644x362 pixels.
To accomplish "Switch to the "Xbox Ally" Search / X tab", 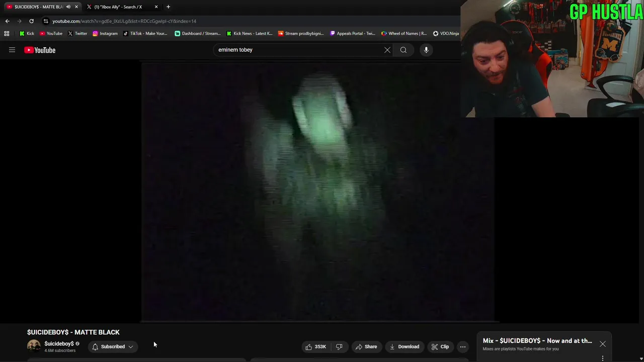I will pyautogui.click(x=118, y=7).
